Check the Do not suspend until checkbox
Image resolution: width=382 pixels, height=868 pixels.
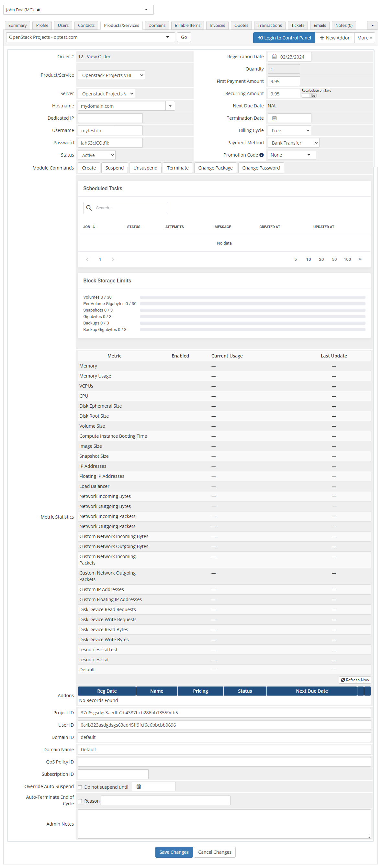coord(80,787)
